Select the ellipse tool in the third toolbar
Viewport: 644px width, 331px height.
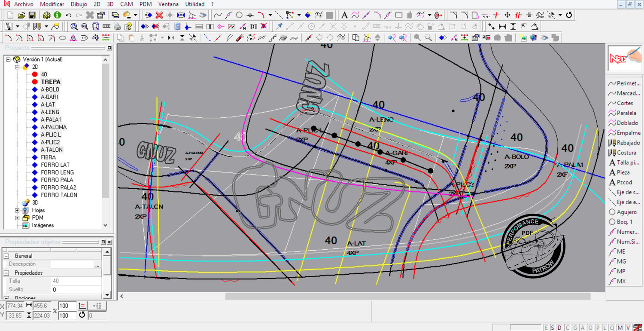63,38
